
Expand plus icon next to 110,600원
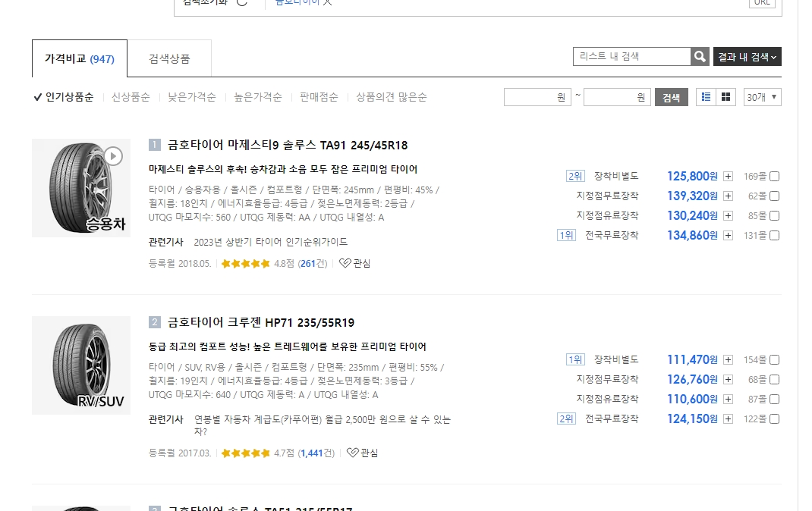(x=728, y=400)
